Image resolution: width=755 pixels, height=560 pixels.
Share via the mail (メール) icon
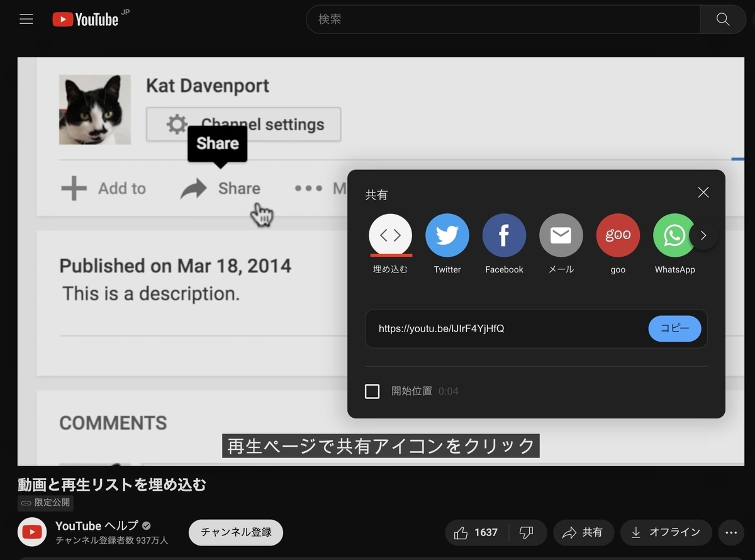pyautogui.click(x=561, y=235)
